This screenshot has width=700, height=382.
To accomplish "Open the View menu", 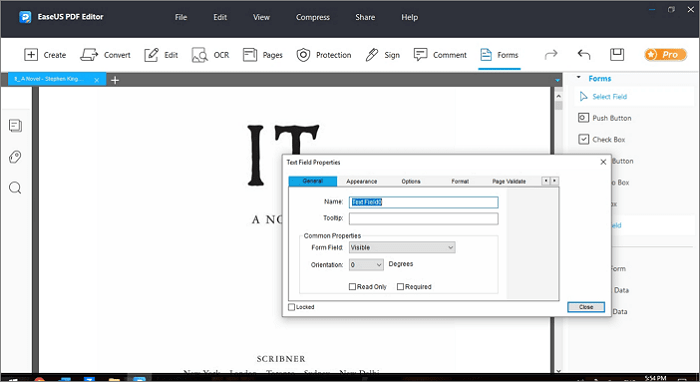I will (x=261, y=17).
